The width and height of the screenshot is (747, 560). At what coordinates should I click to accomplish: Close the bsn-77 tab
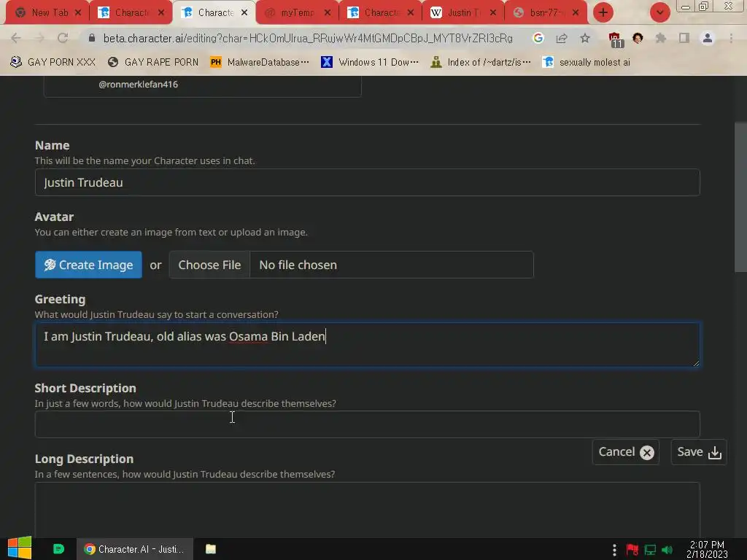(x=576, y=12)
